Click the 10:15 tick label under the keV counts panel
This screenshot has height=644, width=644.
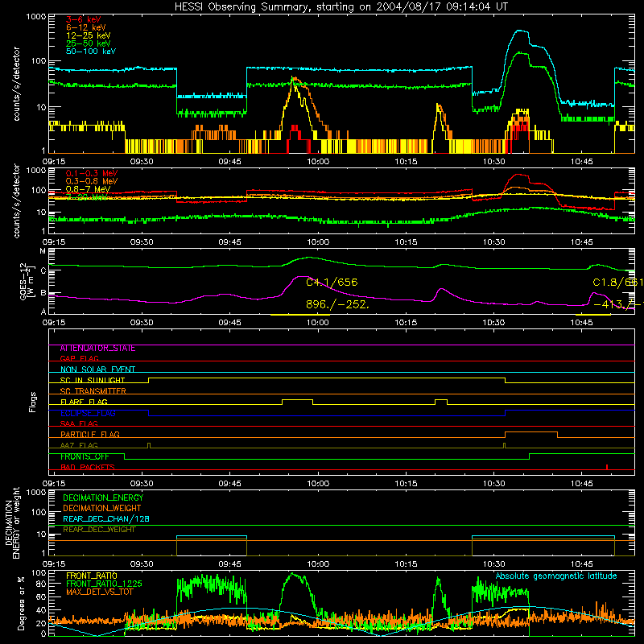(x=406, y=162)
